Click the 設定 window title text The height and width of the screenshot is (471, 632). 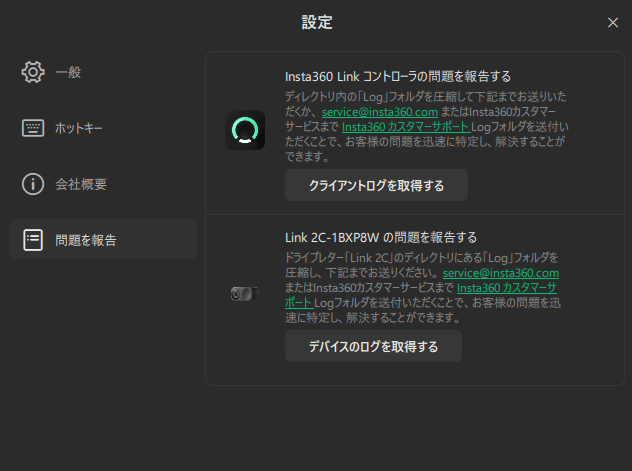click(316, 22)
